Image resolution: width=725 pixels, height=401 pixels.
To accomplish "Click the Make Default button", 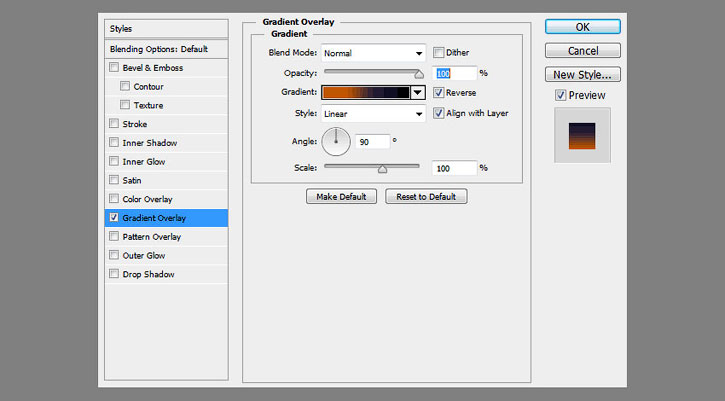I will tap(341, 197).
